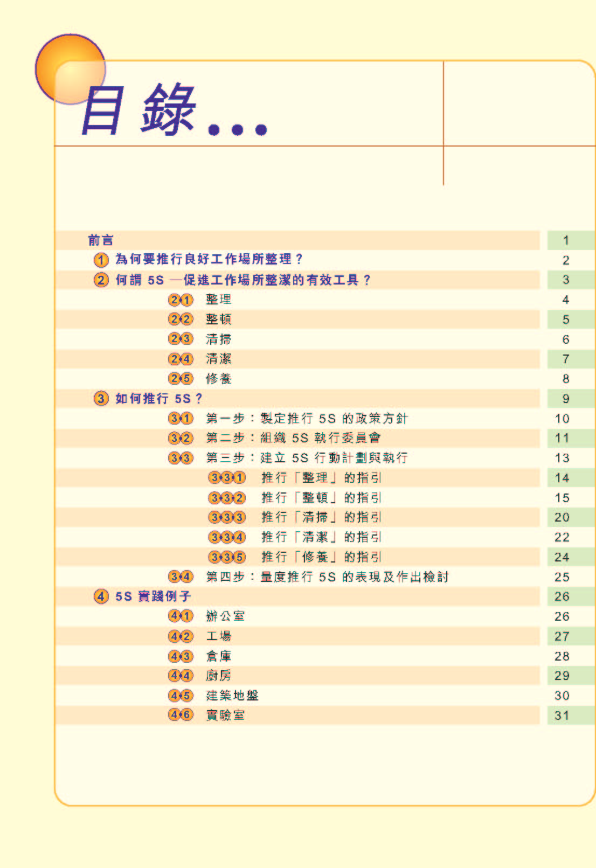Click the 3‧3 section badge
The width and height of the screenshot is (596, 868).
[181, 459]
